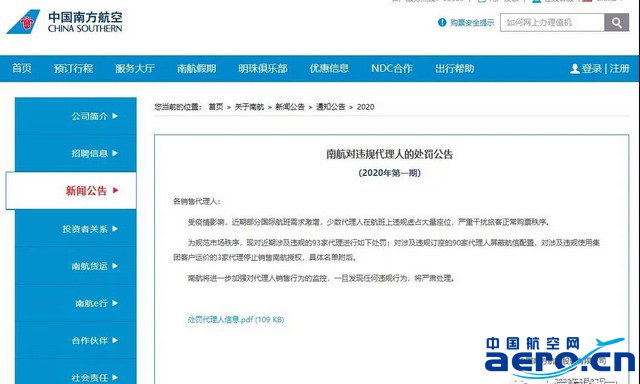The height and width of the screenshot is (384, 640).
Task: Open the 购票安全提示 link
Action: coord(472,23)
